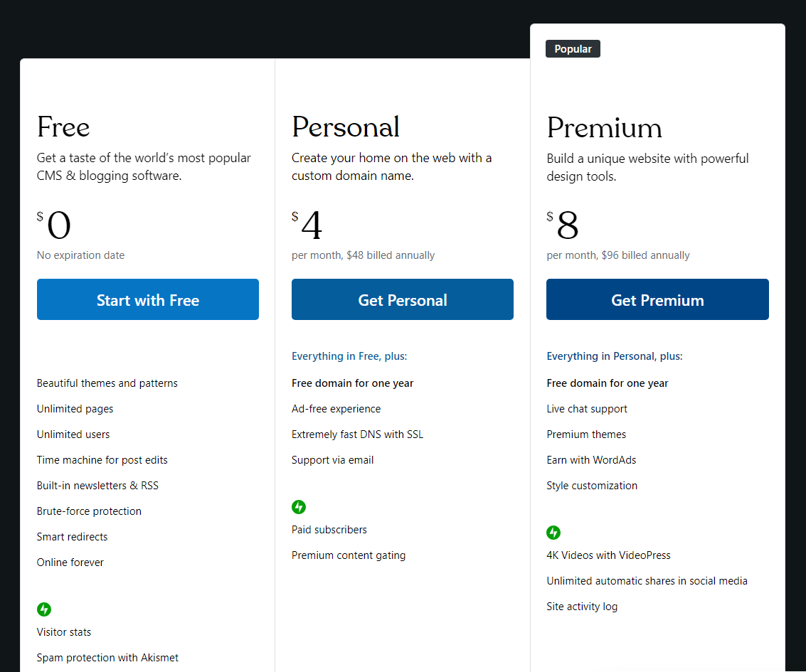Click 'Online forever' feature
Screen dimensions: 806x672
point(70,562)
